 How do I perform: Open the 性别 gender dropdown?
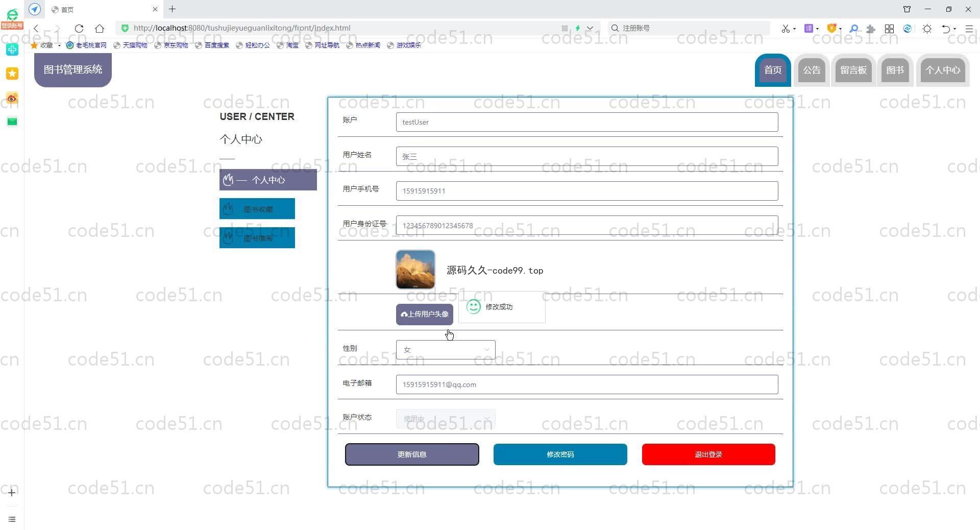pyautogui.click(x=445, y=350)
